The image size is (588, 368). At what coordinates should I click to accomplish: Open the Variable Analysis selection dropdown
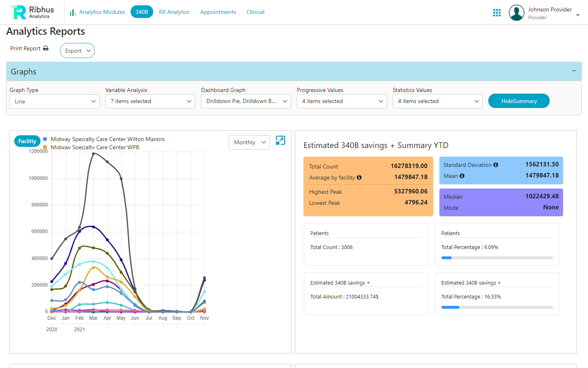[150, 101]
